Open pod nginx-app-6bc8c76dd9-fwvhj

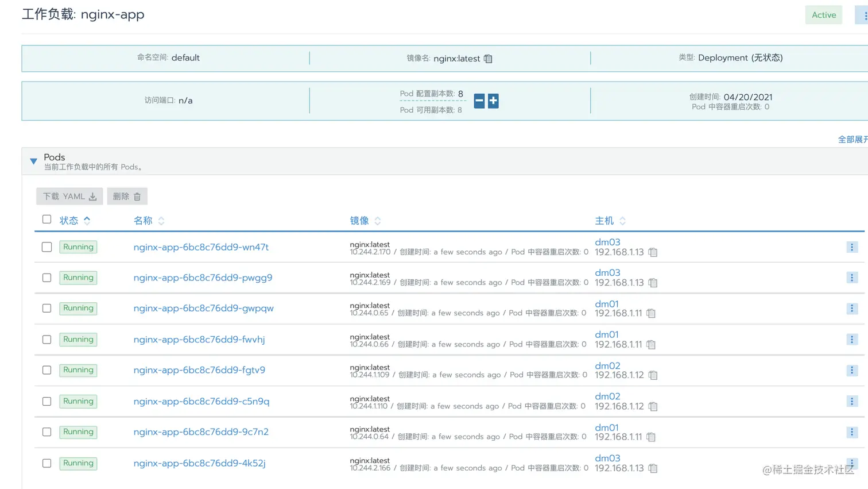coord(199,340)
